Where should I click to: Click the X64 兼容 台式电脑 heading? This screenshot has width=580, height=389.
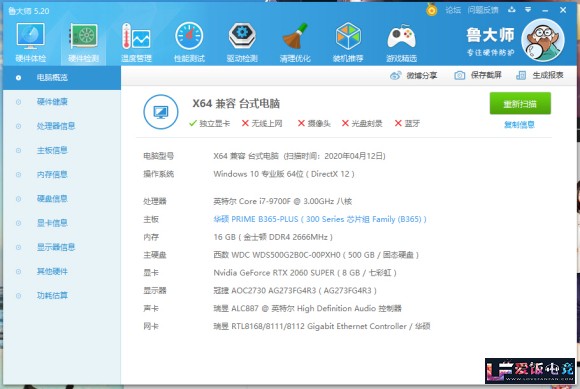click(236, 104)
